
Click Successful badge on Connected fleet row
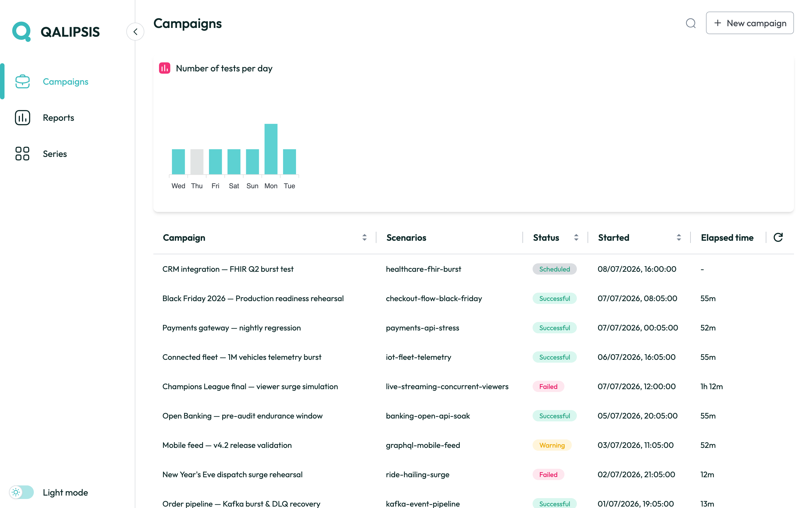(554, 357)
